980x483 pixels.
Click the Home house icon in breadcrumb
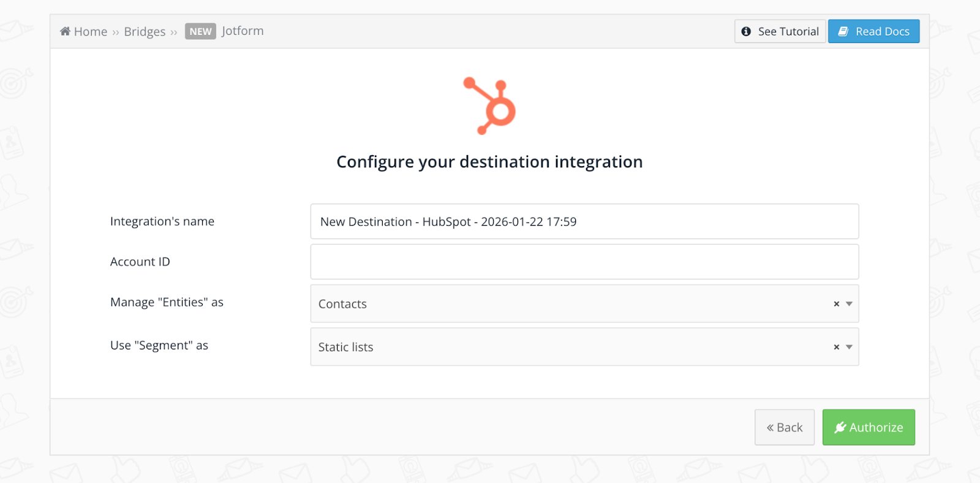point(65,31)
